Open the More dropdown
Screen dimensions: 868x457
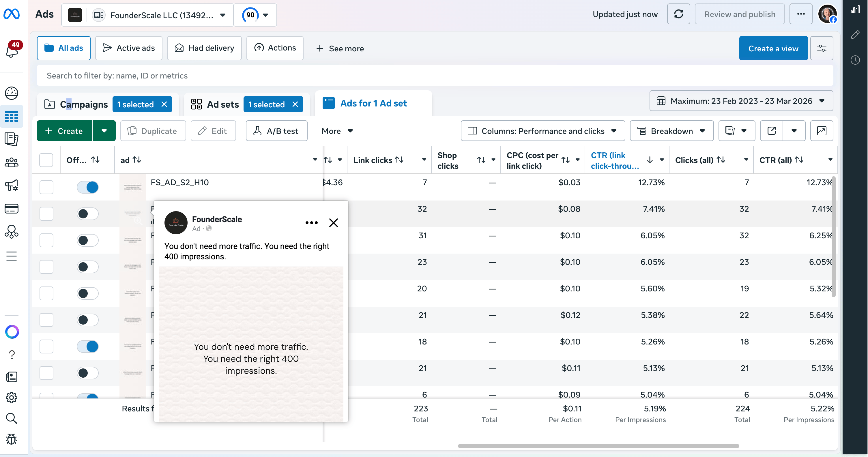(x=337, y=131)
